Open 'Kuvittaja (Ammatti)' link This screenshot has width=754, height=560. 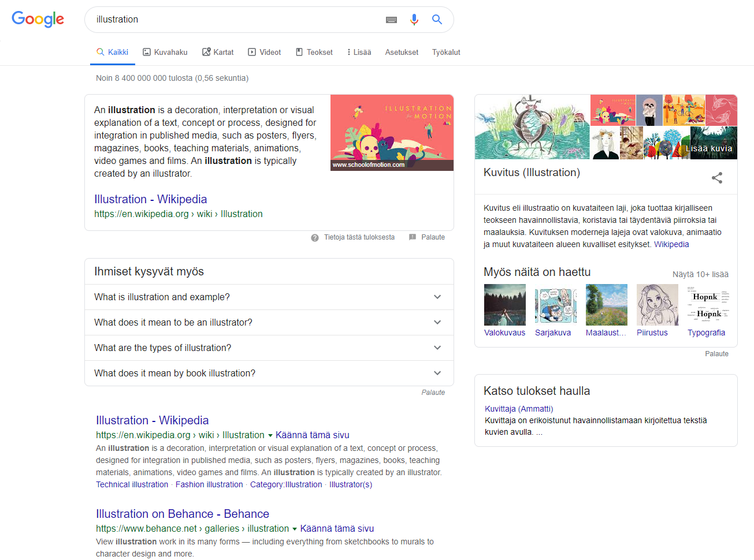click(x=519, y=409)
